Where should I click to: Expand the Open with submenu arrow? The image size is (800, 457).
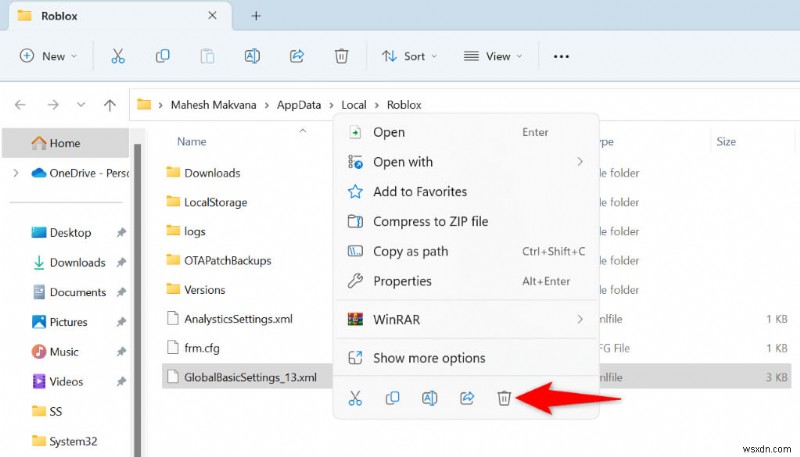pos(580,162)
